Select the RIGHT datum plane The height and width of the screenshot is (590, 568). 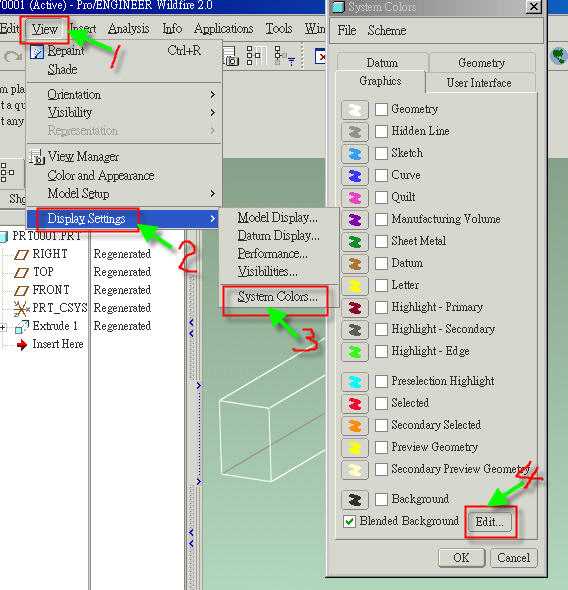pos(50,254)
